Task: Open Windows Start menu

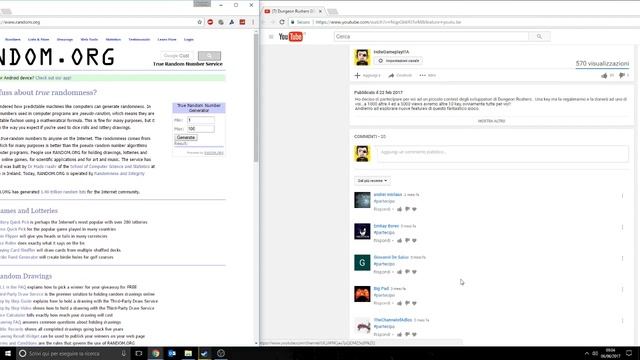Action: [x=8, y=353]
